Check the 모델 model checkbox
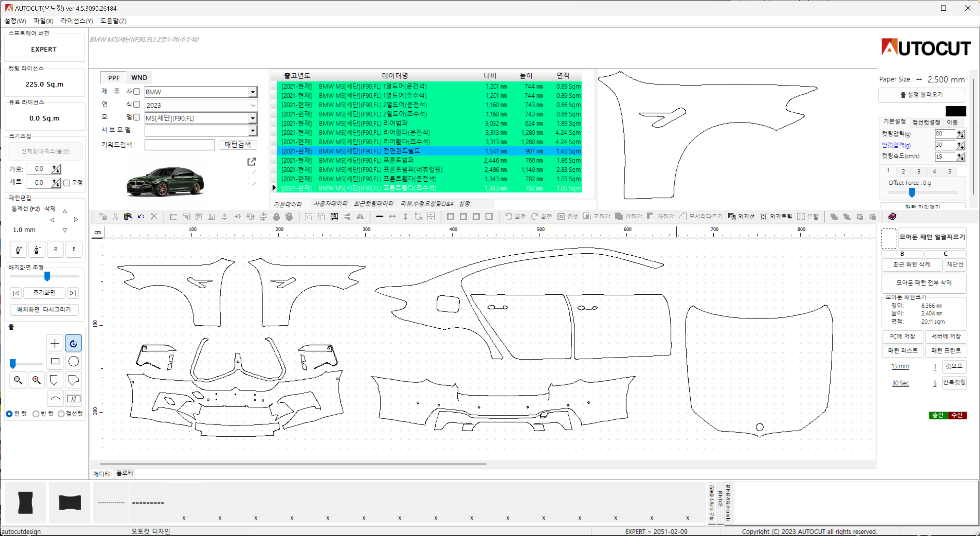This screenshot has height=536, width=980. point(136,117)
